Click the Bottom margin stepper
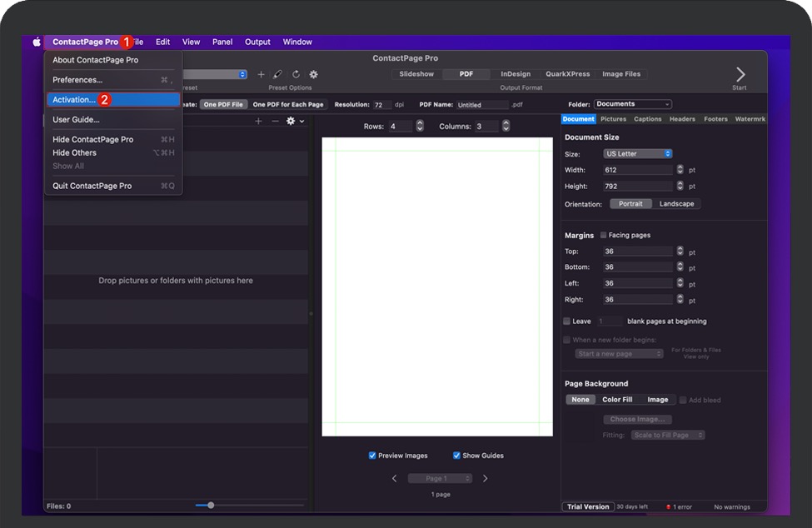This screenshot has width=812, height=528. [x=680, y=266]
